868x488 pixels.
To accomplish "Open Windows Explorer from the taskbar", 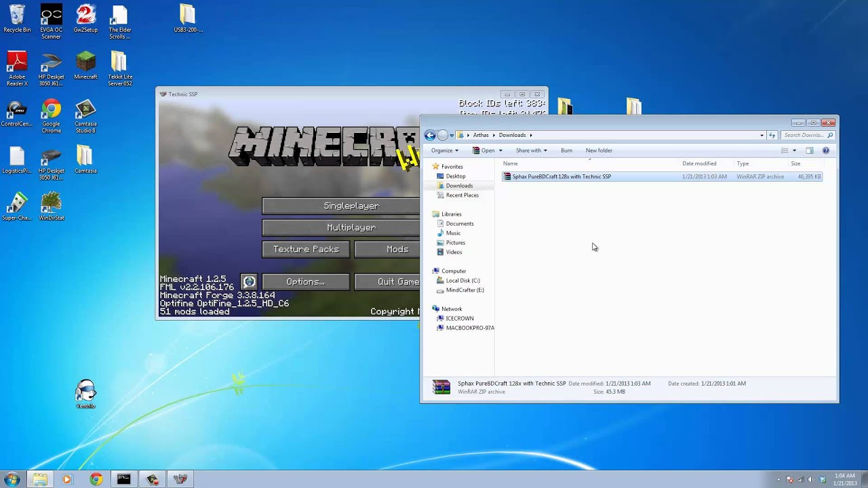I will [x=40, y=479].
